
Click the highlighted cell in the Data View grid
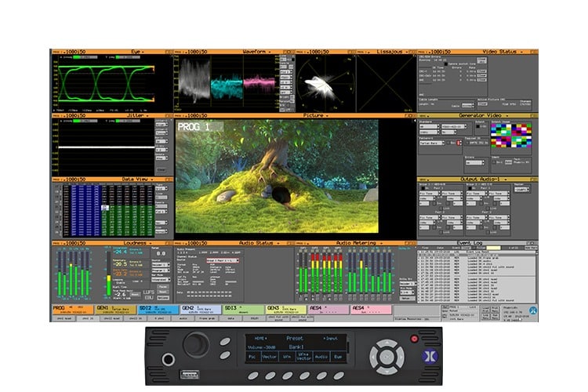tap(105, 208)
